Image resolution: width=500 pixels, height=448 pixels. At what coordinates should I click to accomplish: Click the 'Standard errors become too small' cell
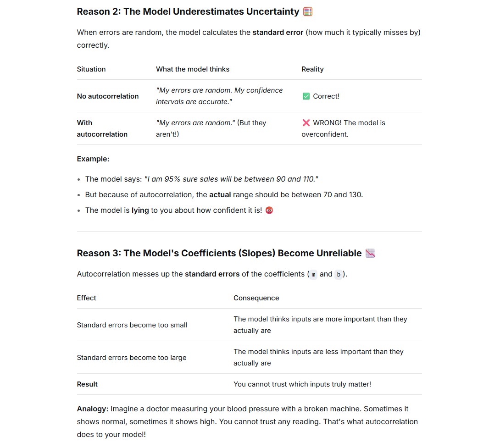(x=132, y=325)
